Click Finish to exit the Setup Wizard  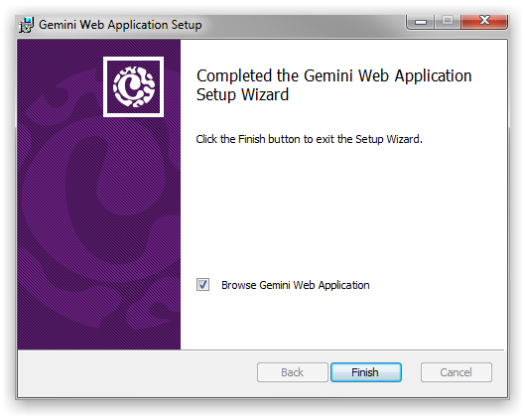tap(366, 372)
